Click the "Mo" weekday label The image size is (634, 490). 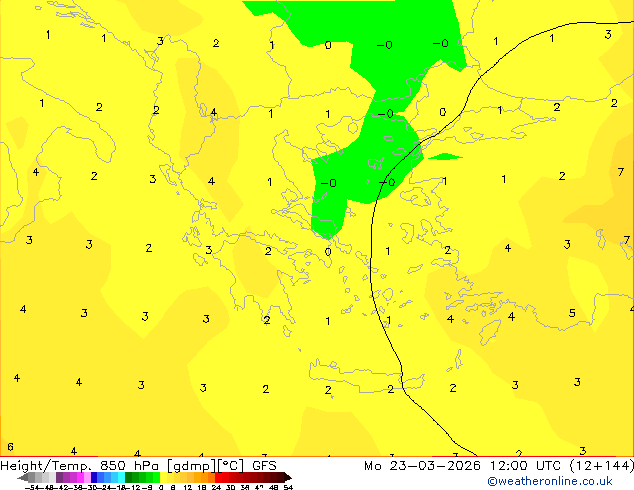click(372, 466)
